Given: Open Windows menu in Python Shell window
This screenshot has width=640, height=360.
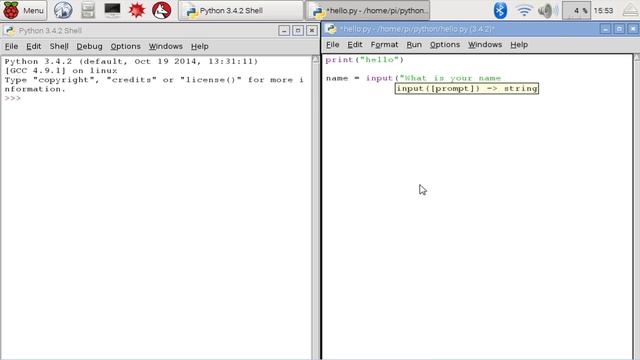Looking at the screenshot, I should (165, 46).
